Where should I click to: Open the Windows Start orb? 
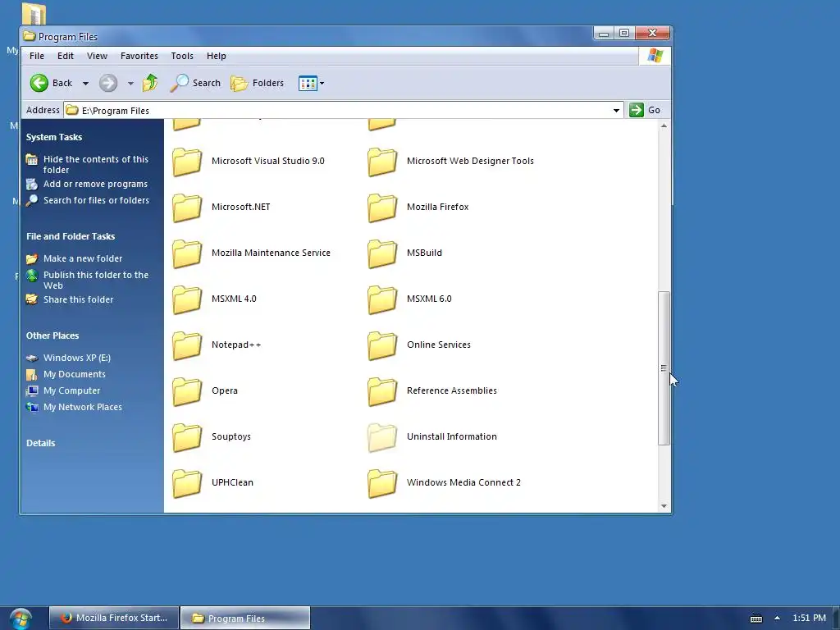(21, 619)
